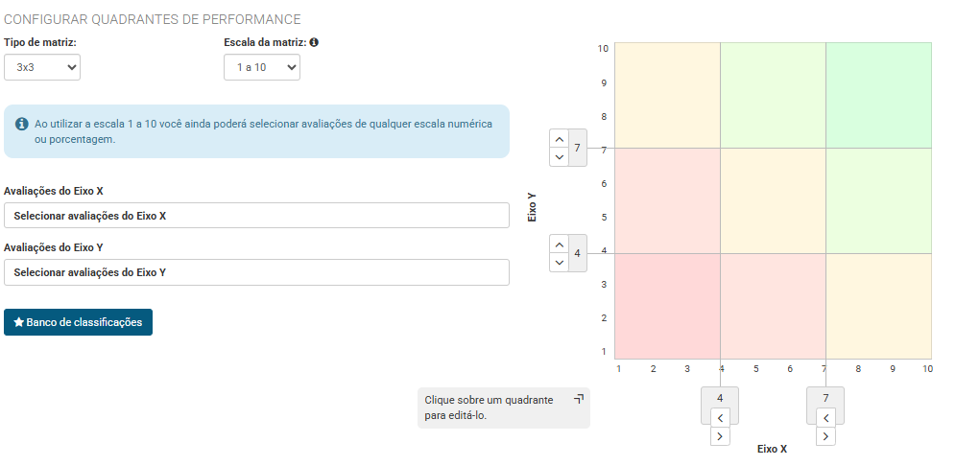980x466 pixels.
Task: Open the Tipo de matriz dropdown
Action: (42, 67)
